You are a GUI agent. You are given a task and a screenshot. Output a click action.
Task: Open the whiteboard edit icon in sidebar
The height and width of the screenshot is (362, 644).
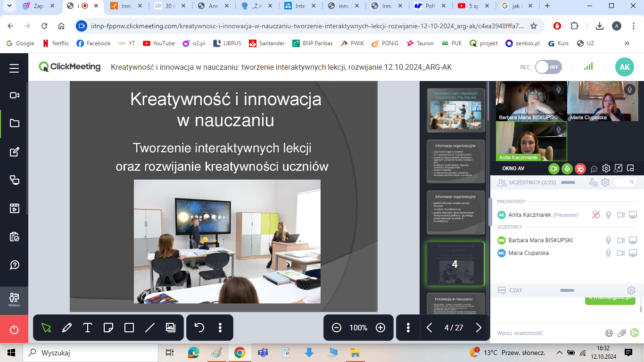point(14,151)
